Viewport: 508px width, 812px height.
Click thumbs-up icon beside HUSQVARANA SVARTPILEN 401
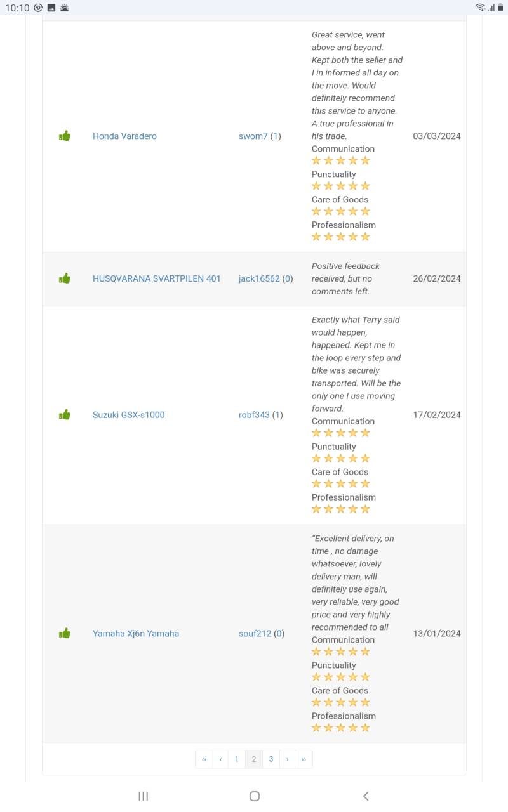coord(64,278)
